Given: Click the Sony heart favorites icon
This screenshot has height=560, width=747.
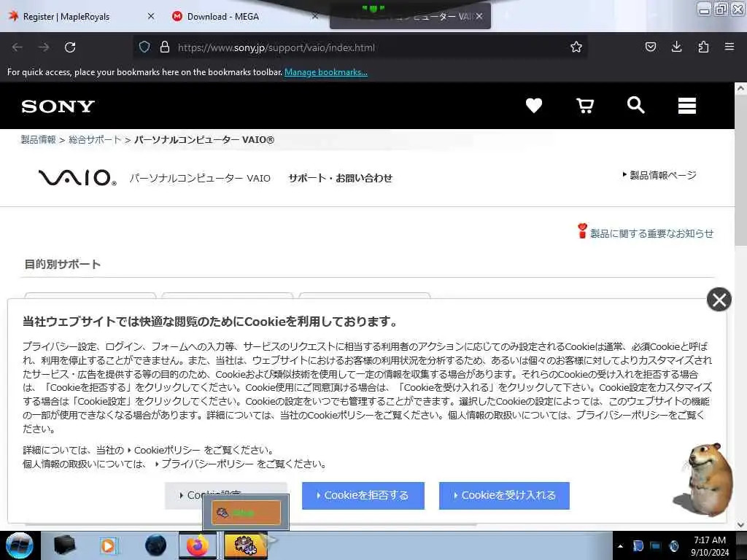Looking at the screenshot, I should [533, 105].
